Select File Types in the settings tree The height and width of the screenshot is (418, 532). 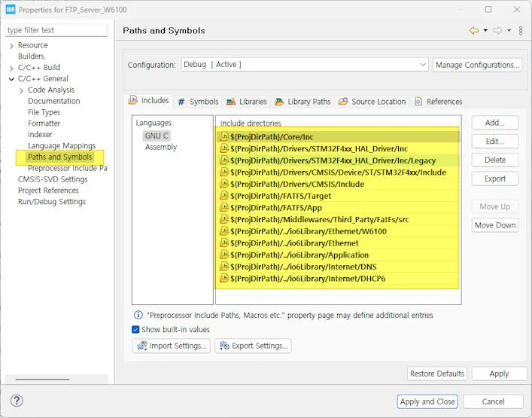[x=44, y=112]
